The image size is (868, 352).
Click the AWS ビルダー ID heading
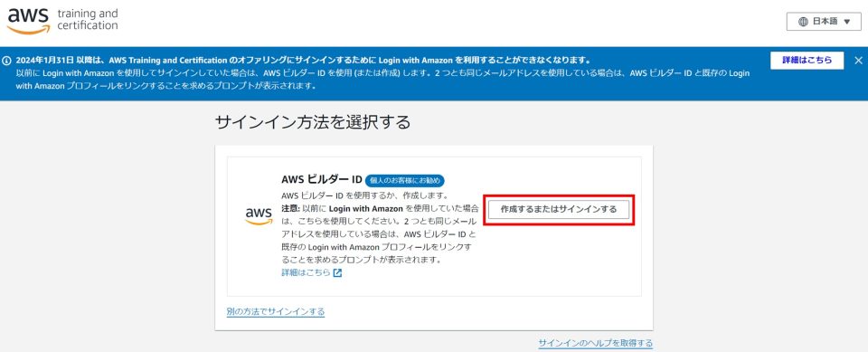coord(322,180)
